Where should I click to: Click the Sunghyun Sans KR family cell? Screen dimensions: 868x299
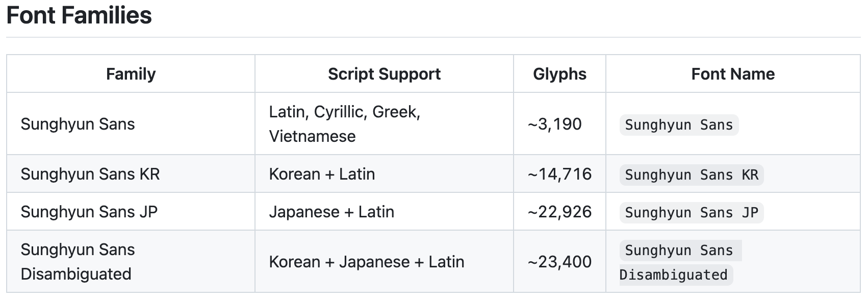click(131, 174)
